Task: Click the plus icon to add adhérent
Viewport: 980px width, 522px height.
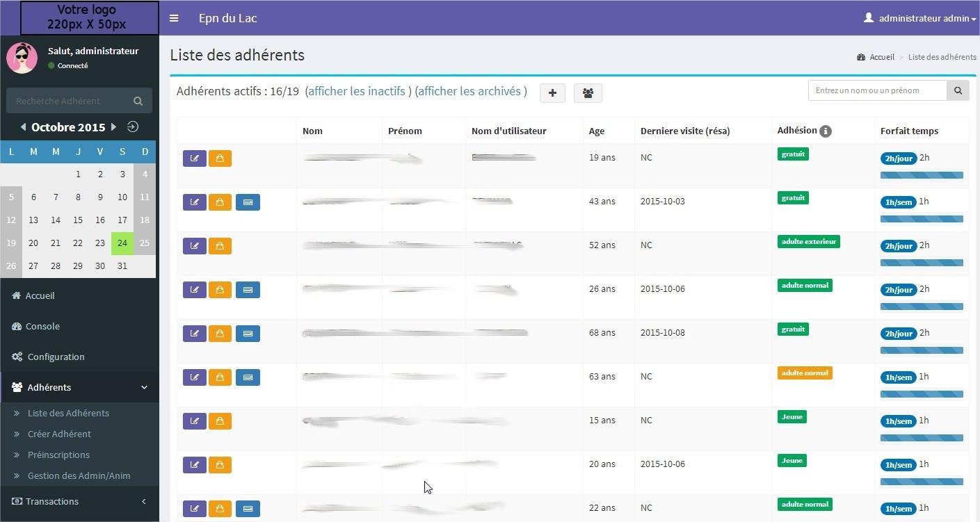Action: [x=552, y=93]
